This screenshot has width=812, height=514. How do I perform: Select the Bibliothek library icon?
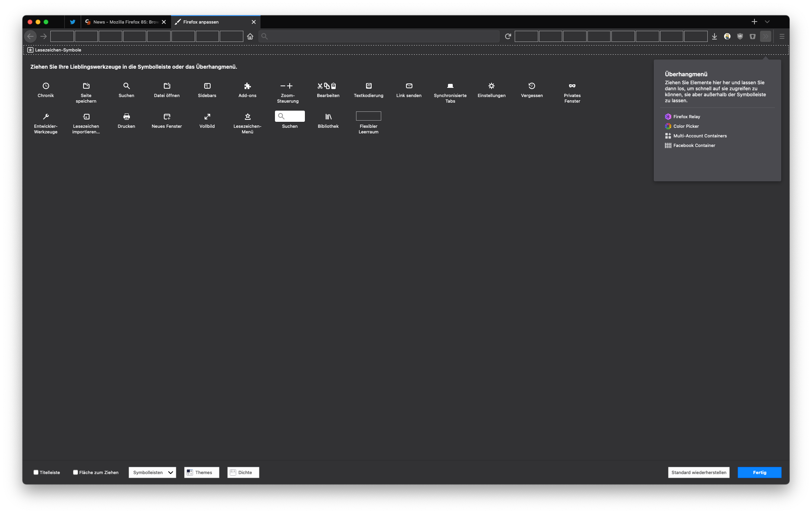click(328, 117)
